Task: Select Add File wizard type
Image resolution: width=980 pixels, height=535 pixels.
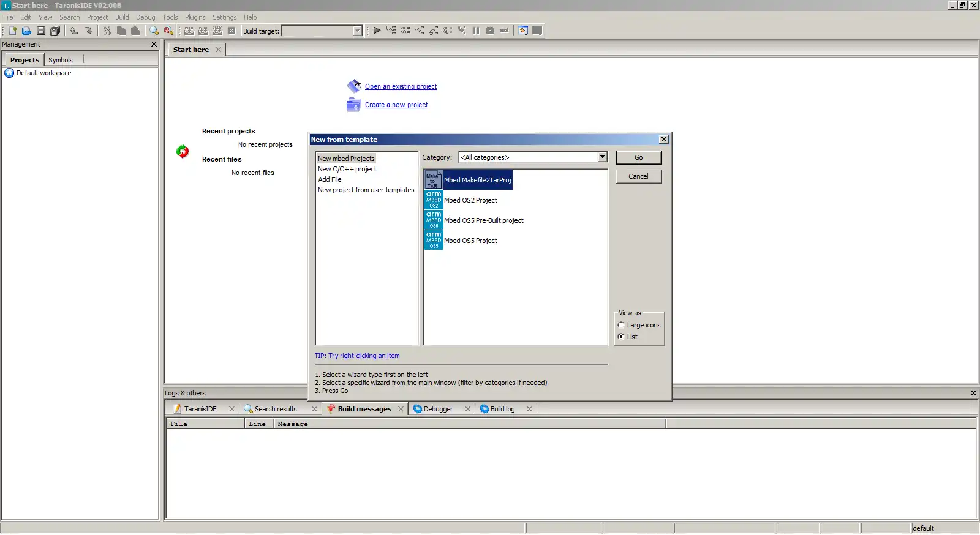Action: click(x=330, y=179)
